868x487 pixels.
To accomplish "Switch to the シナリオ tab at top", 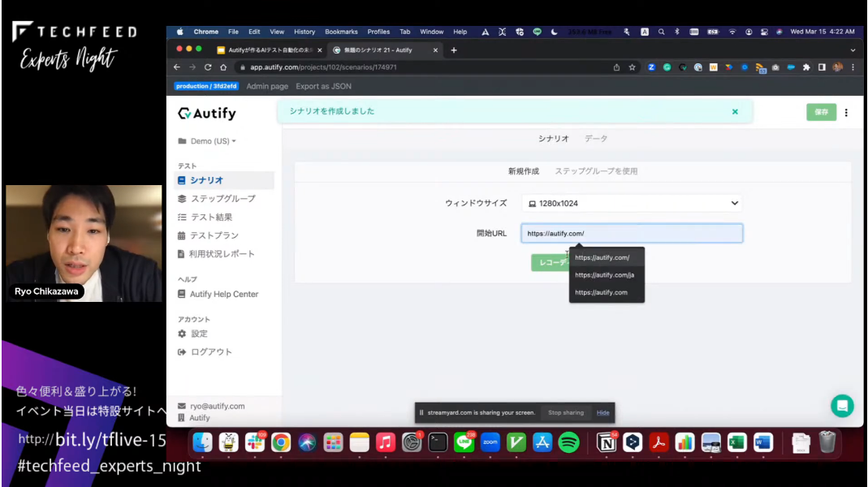I will 554,138.
